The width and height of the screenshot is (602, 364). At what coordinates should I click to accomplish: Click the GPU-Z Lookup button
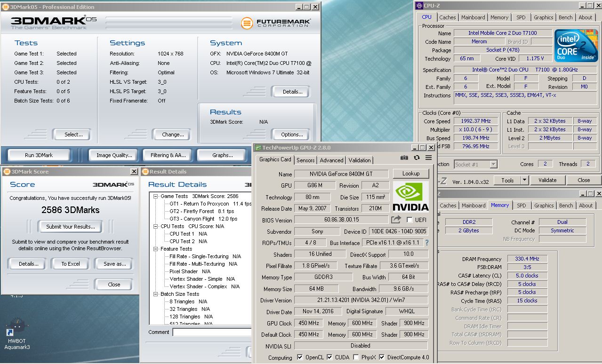[x=411, y=174]
